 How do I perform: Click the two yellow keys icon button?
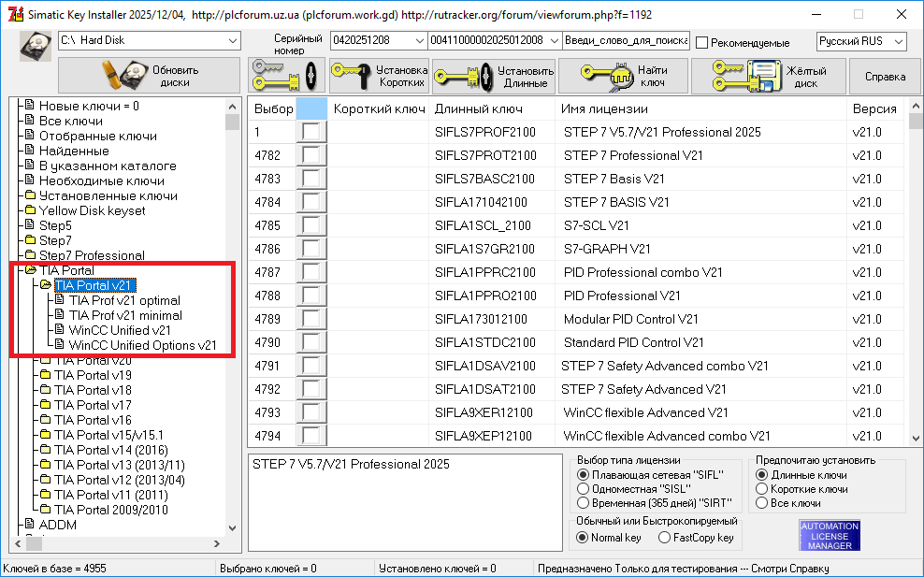[286, 76]
